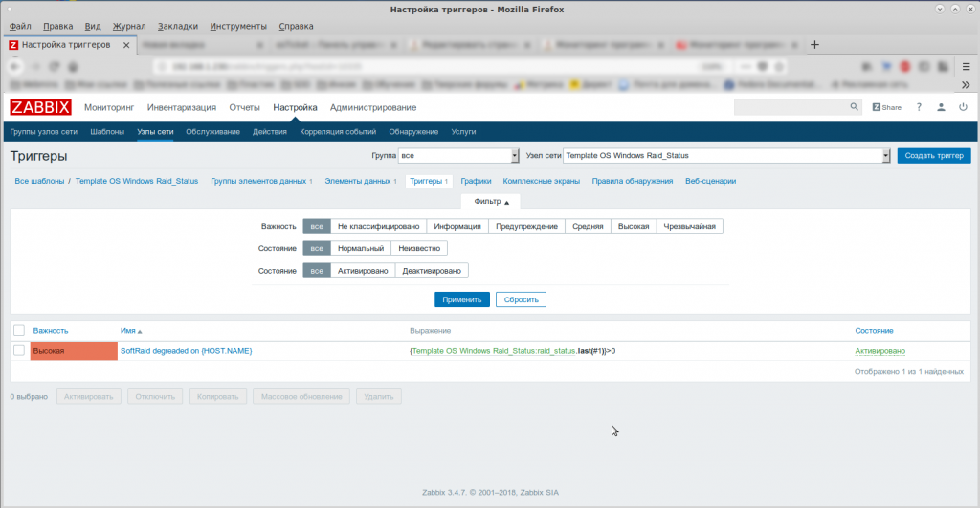Open the user profile icon
The image size is (980, 508).
click(x=941, y=107)
